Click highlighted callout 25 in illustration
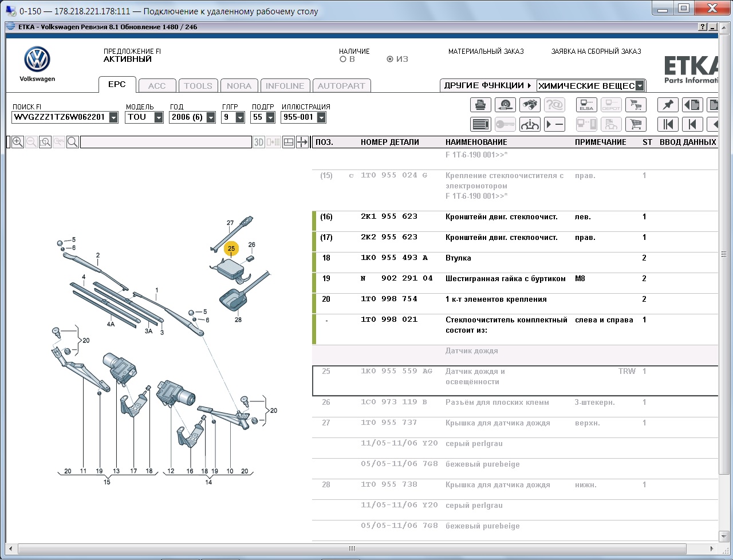The height and width of the screenshot is (560, 733). coord(231,249)
